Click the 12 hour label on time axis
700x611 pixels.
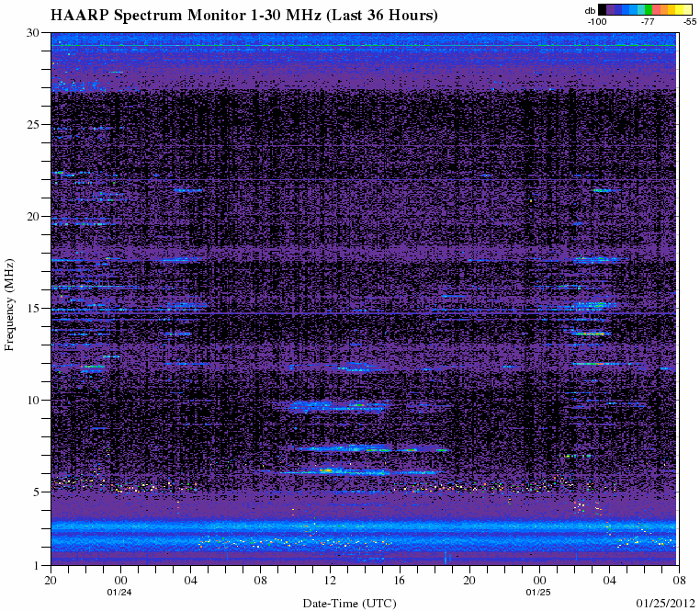click(x=331, y=581)
